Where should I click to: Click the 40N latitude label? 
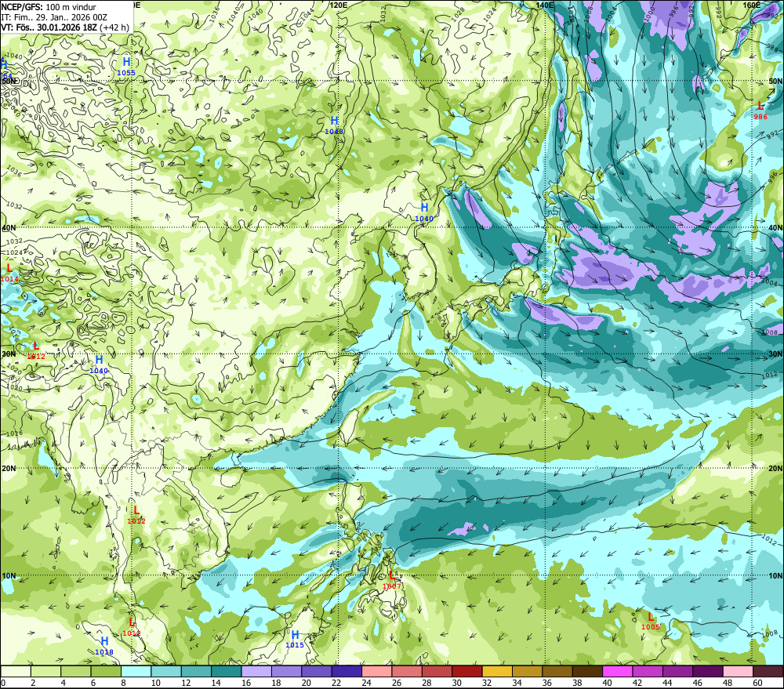[9, 227]
